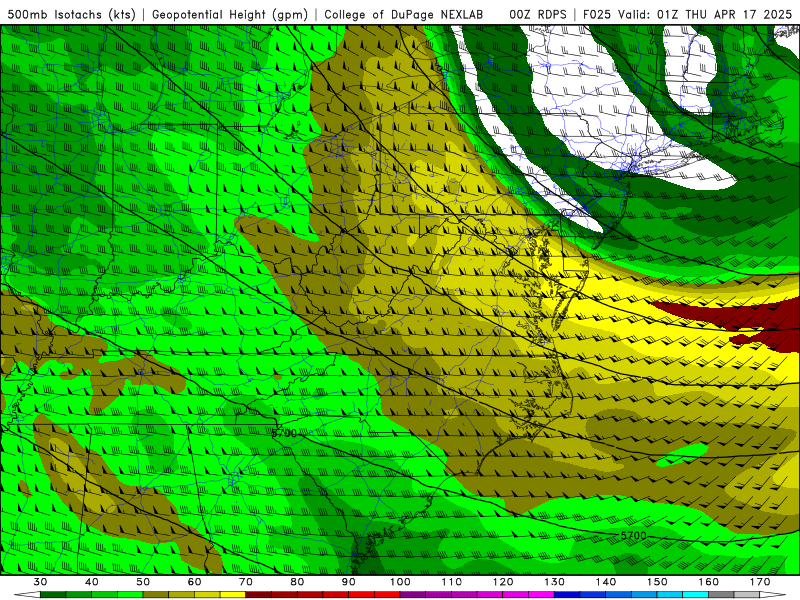Click the "00Z RDPS" model run label
Viewport: 800px width, 600px height.
click(538, 14)
